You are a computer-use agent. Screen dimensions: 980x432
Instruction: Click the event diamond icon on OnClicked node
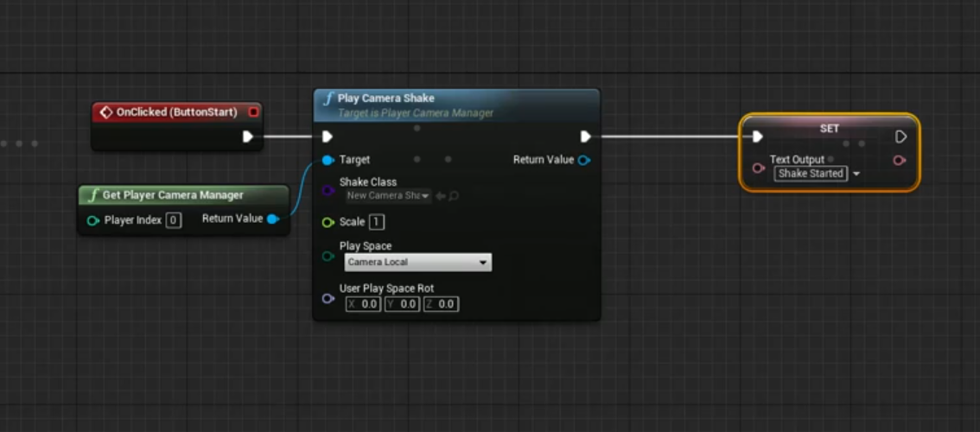click(x=106, y=112)
